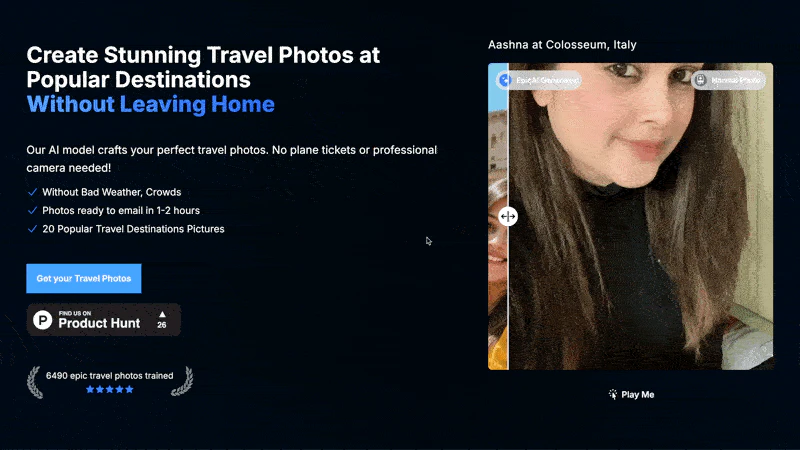This screenshot has height=450, width=800.
Task: Open the Product Hunt badge link
Action: click(x=104, y=320)
